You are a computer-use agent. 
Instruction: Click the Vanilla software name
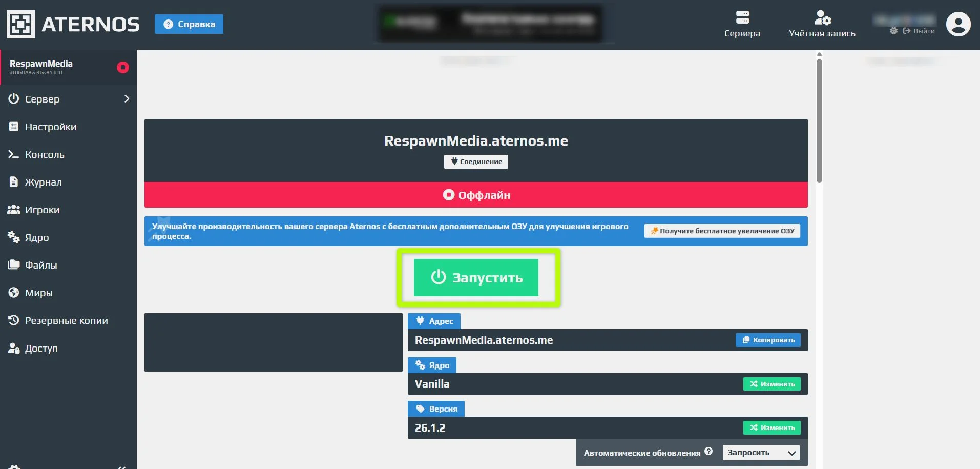[x=432, y=384]
